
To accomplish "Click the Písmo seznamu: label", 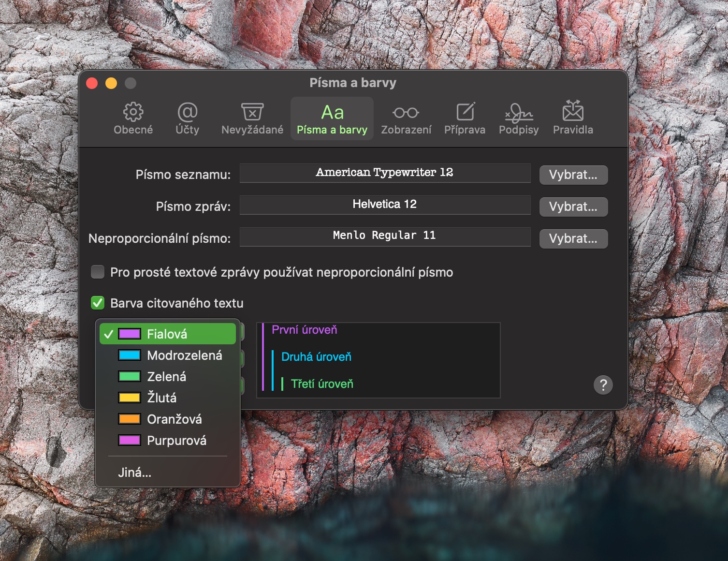I will [183, 175].
